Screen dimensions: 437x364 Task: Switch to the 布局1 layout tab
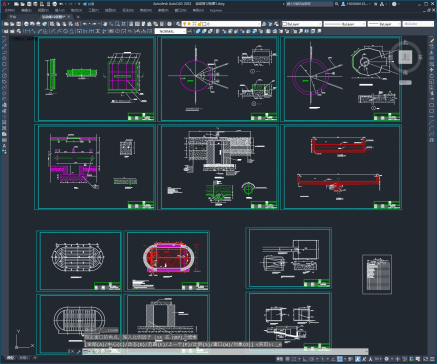tap(23, 358)
